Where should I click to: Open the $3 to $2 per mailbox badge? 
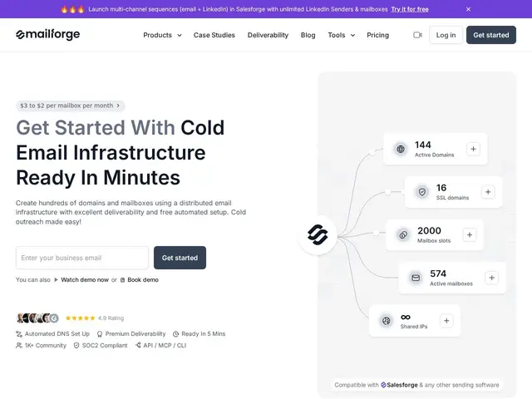[70, 106]
